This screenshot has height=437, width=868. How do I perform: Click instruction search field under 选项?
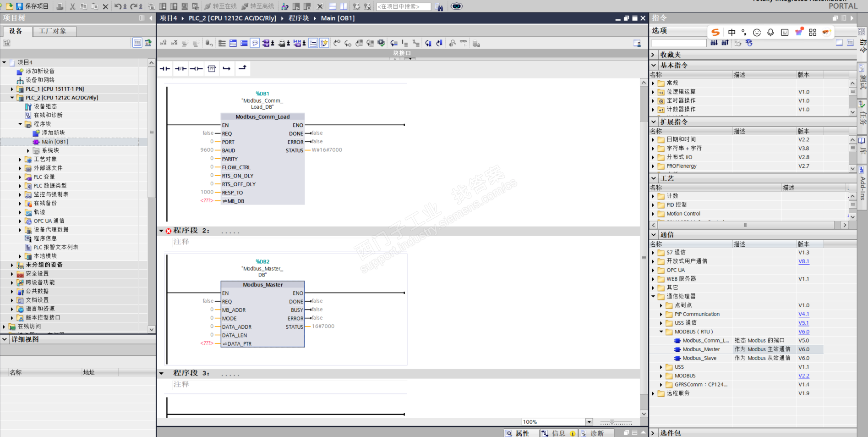pyautogui.click(x=679, y=43)
